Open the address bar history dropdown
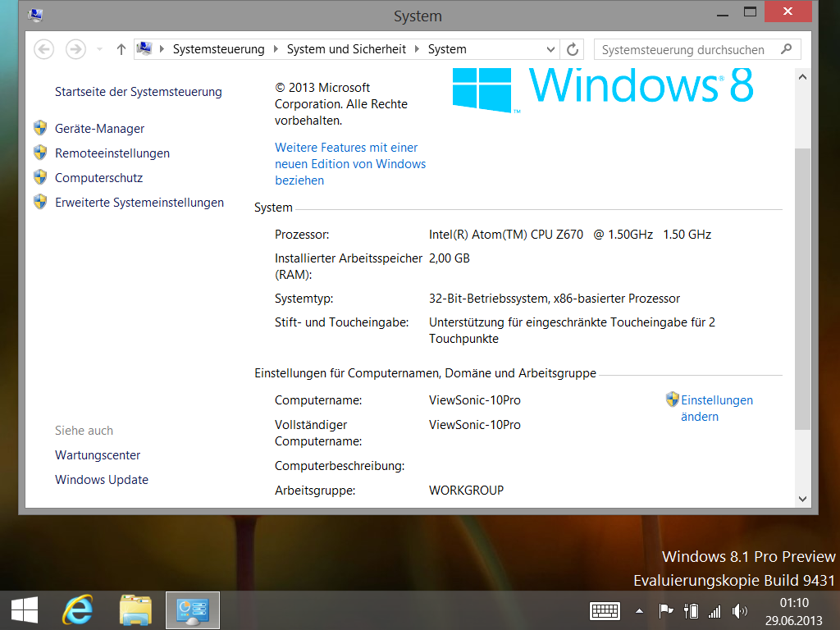Image resolution: width=840 pixels, height=630 pixels. (x=550, y=49)
